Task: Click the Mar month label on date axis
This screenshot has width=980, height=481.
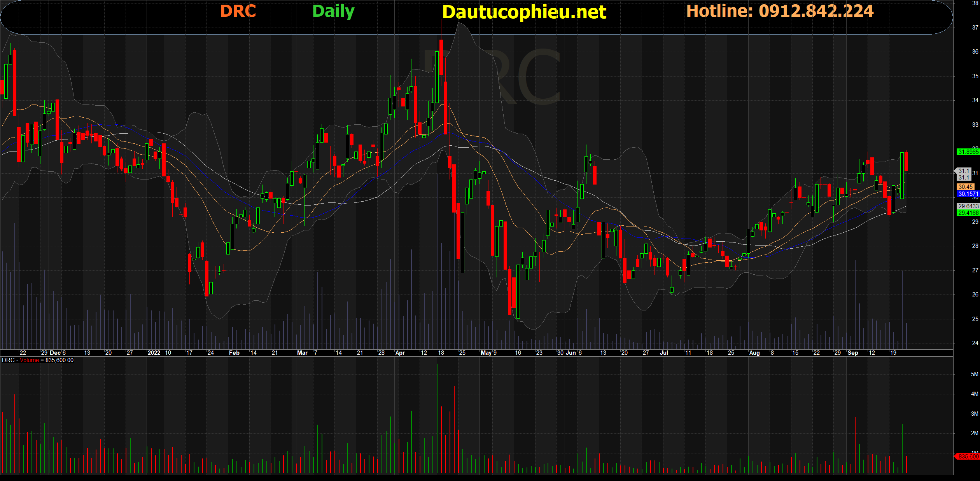Action: click(302, 353)
